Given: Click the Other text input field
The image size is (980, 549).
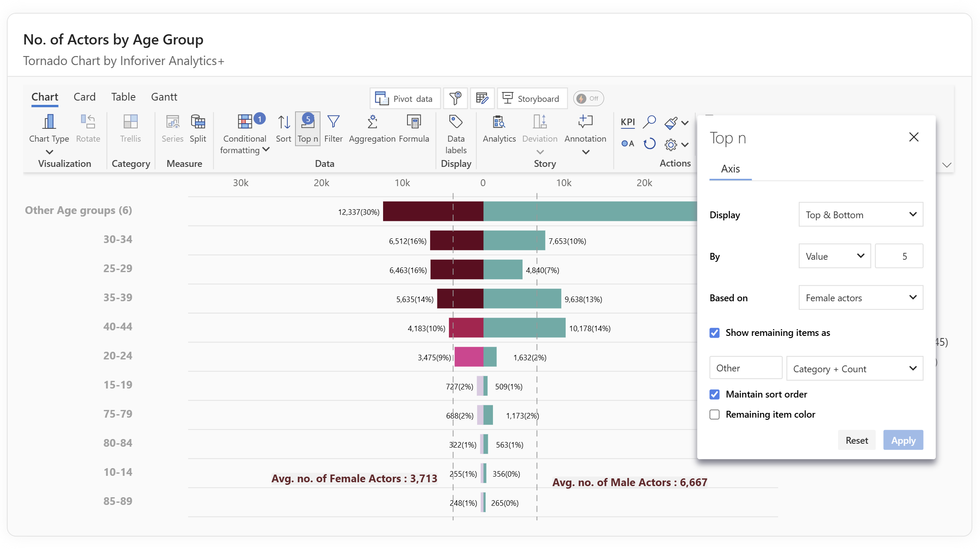Looking at the screenshot, I should coord(745,368).
